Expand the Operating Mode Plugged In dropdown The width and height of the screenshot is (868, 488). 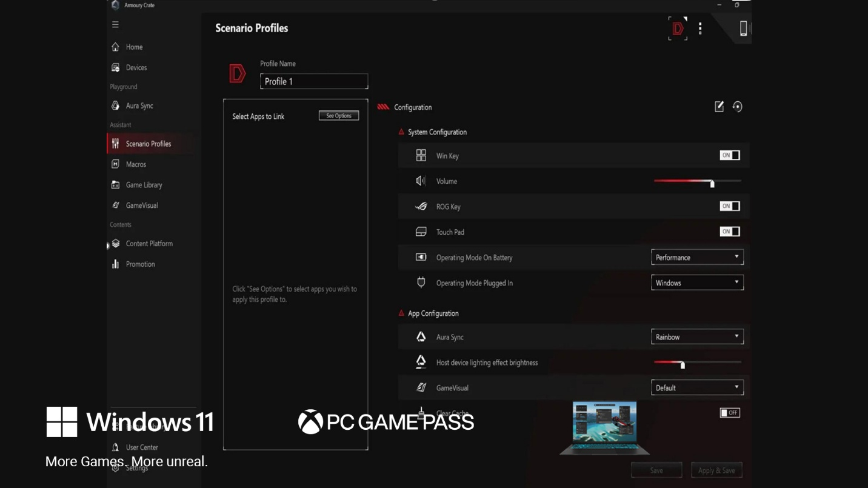[697, 282]
